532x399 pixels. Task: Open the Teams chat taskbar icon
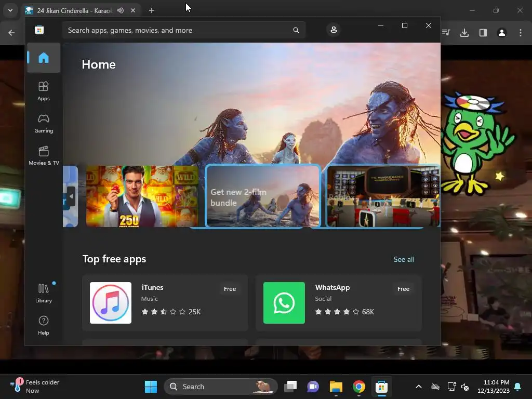tap(313, 387)
